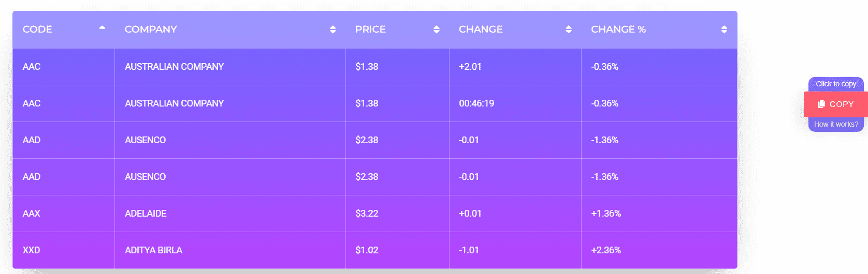Click the 00:46:19 change cell
The height and width of the screenshot is (274, 868).
point(476,103)
